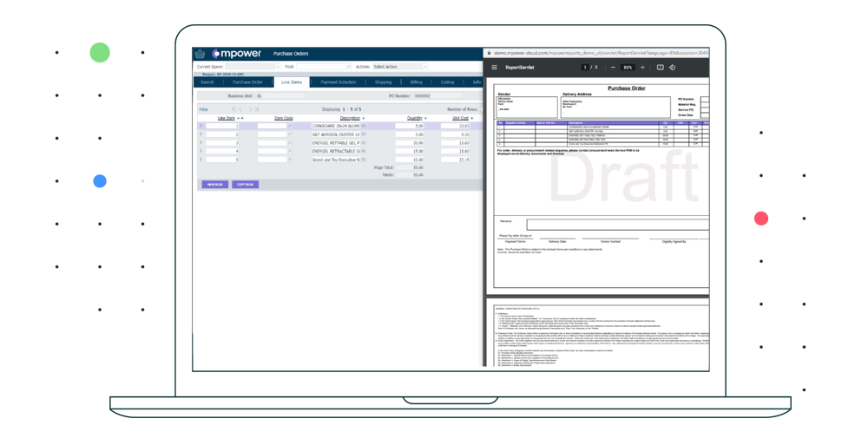Open the Coding tab
This screenshot has width=868, height=438.
click(x=447, y=82)
